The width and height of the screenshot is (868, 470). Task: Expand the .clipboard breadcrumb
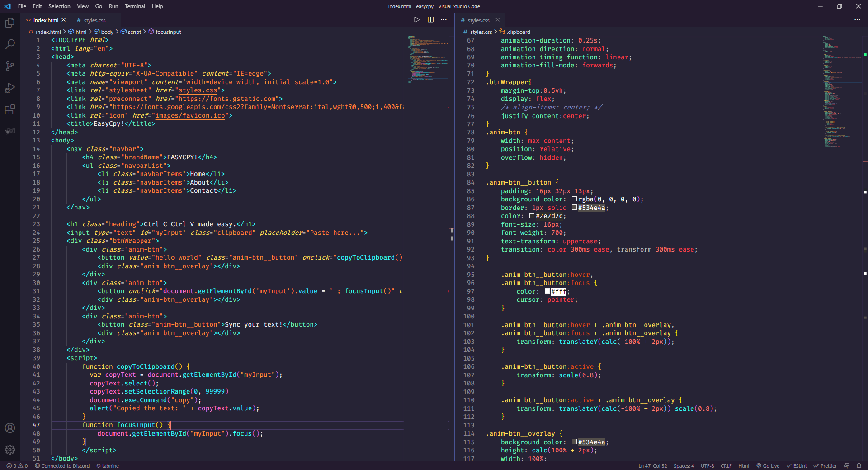coord(518,32)
